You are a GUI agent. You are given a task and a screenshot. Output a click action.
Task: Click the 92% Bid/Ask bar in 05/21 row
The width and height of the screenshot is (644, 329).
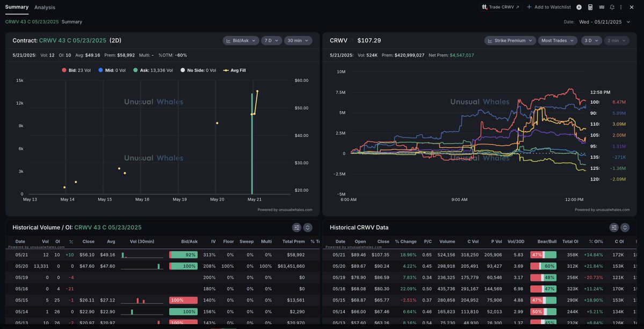point(183,255)
